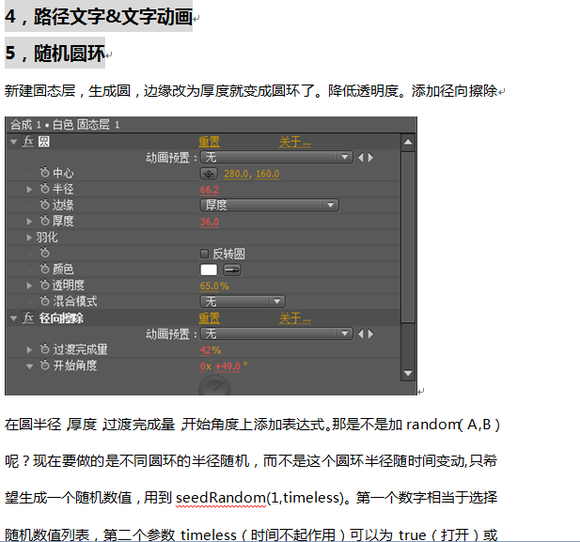Click 关于... link of 圆 effect
This screenshot has height=542, width=580.
[x=295, y=142]
